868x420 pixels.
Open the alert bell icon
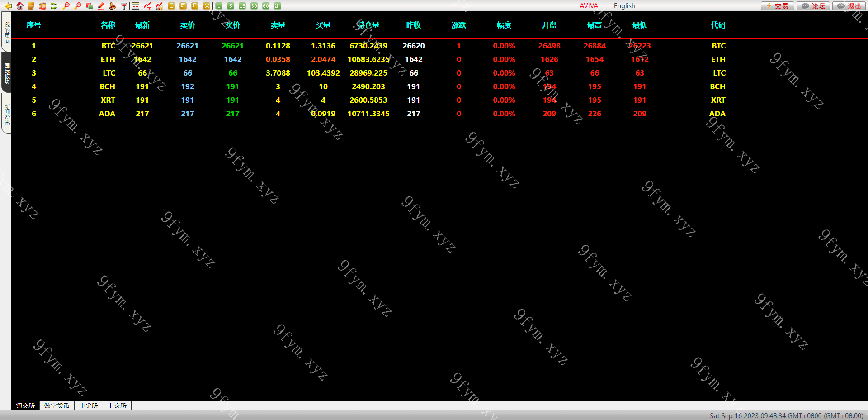112,6
